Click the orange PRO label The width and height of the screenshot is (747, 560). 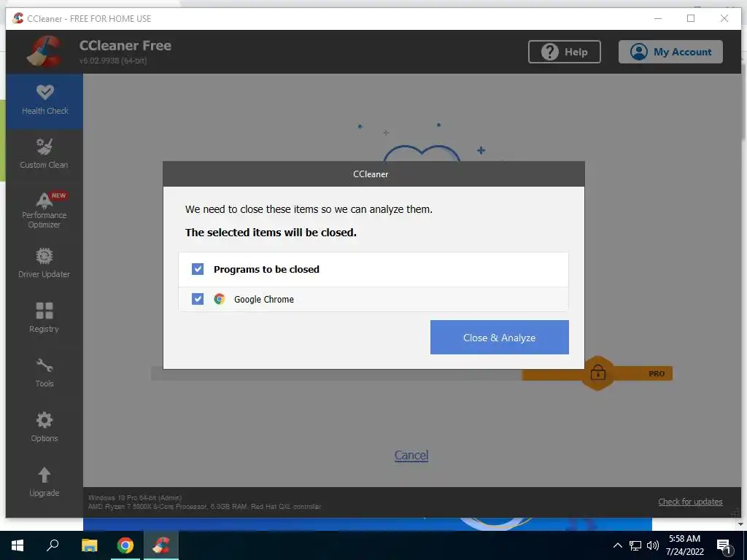pyautogui.click(x=657, y=373)
